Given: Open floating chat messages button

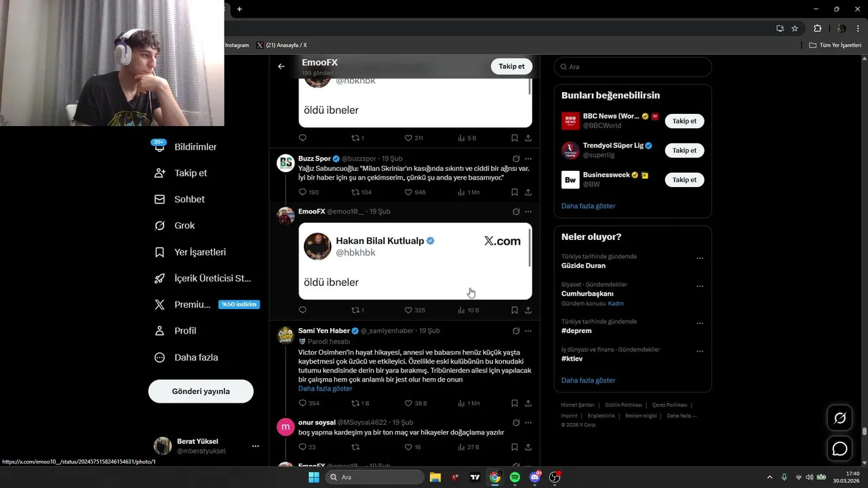Looking at the screenshot, I should click(x=840, y=449).
